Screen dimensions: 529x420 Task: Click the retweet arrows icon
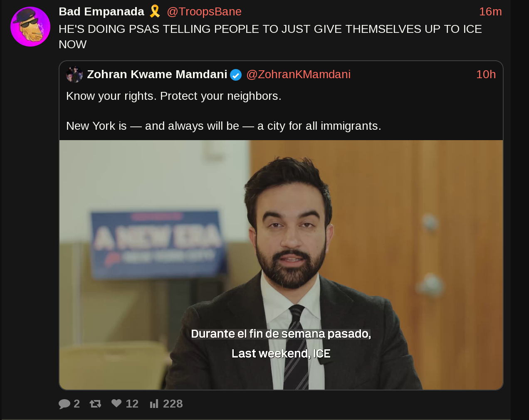pyautogui.click(x=95, y=403)
